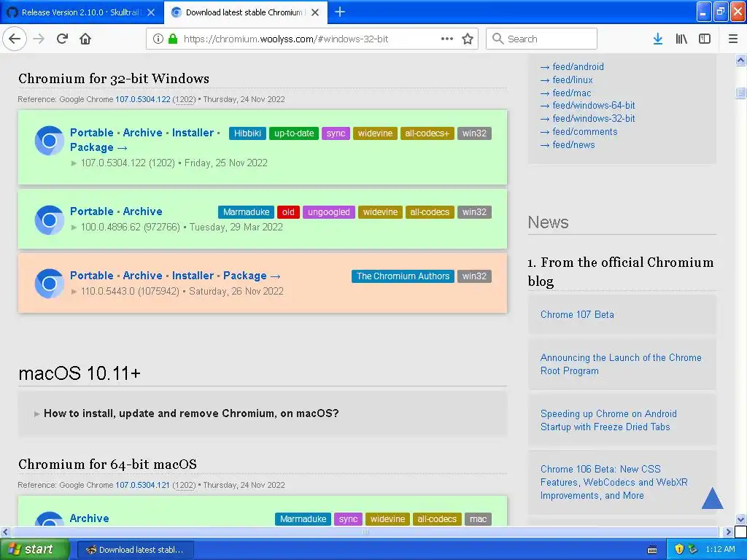The image size is (747, 560).
Task: Click the red old tag
Action: tap(288, 212)
